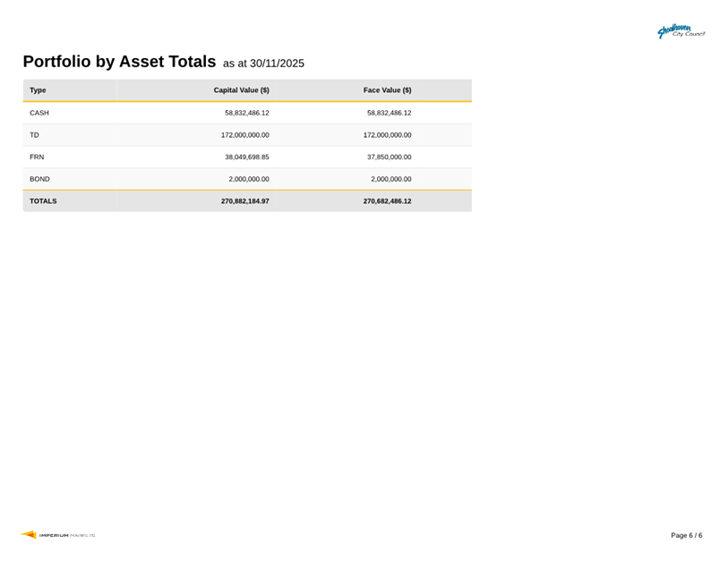728x562 pixels.
Task: Click the TOTALS row label
Action: click(x=43, y=201)
